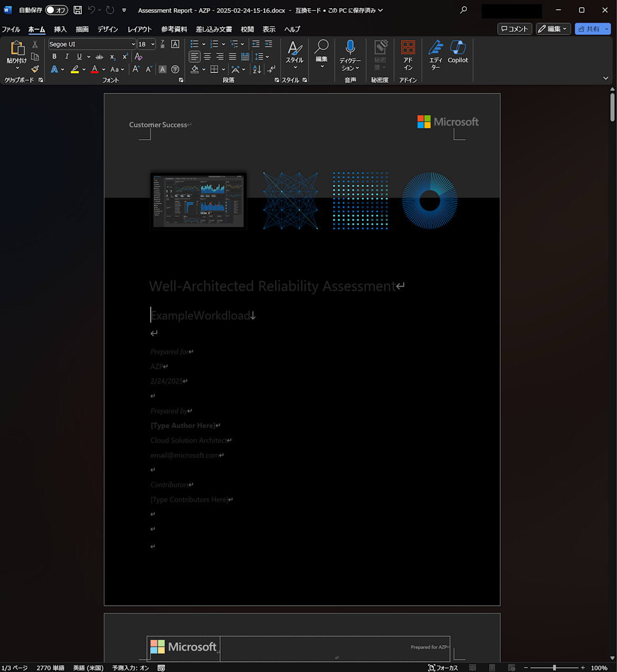
Task: Toggle Underline formatting
Action: coord(79,57)
